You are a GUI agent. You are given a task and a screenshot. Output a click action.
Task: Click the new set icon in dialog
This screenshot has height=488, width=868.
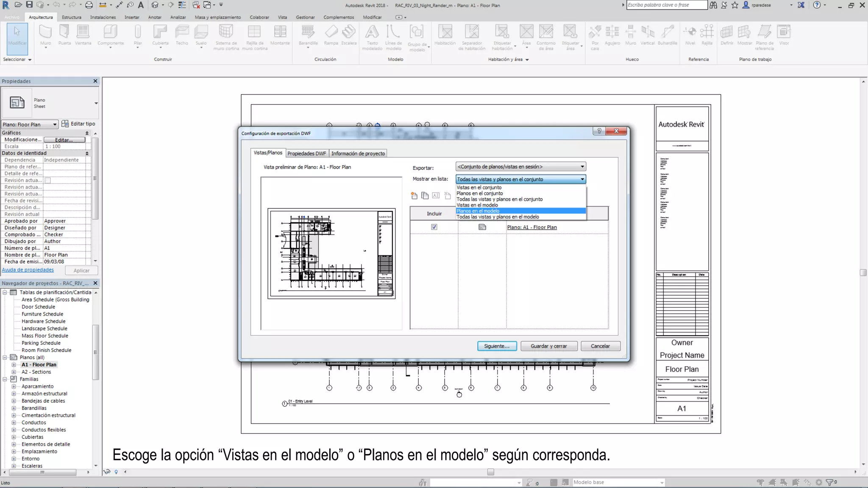coord(414,195)
